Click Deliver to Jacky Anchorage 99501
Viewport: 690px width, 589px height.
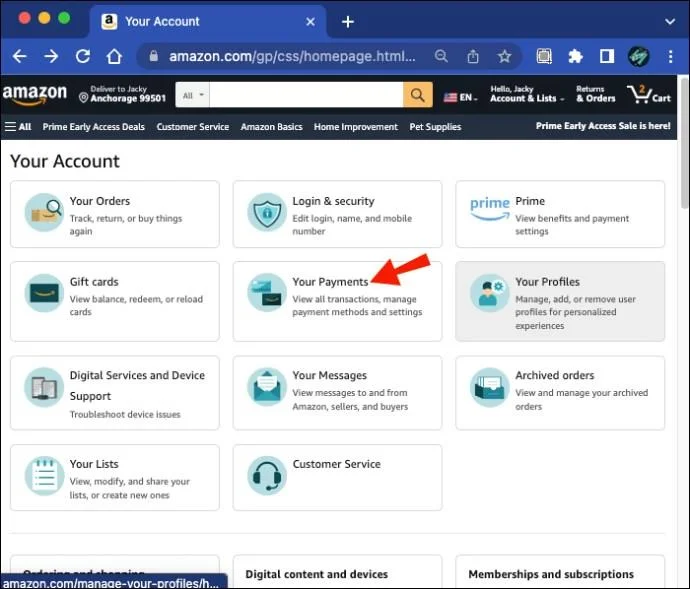(x=122, y=94)
